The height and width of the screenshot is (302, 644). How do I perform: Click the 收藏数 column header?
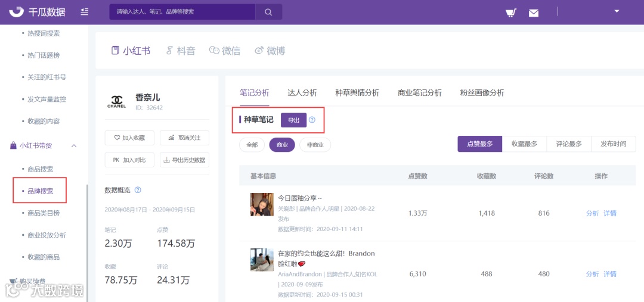click(x=487, y=176)
